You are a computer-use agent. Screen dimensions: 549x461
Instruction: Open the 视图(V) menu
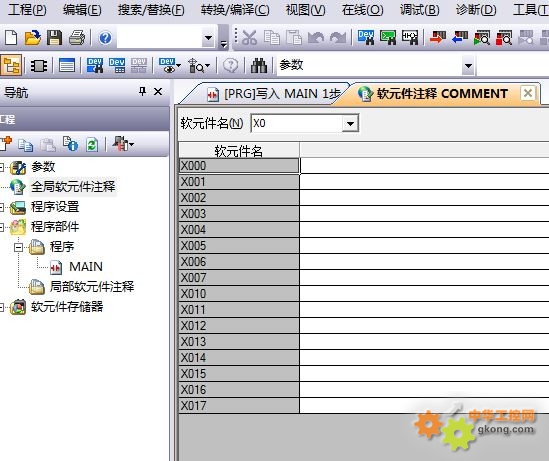305,10
